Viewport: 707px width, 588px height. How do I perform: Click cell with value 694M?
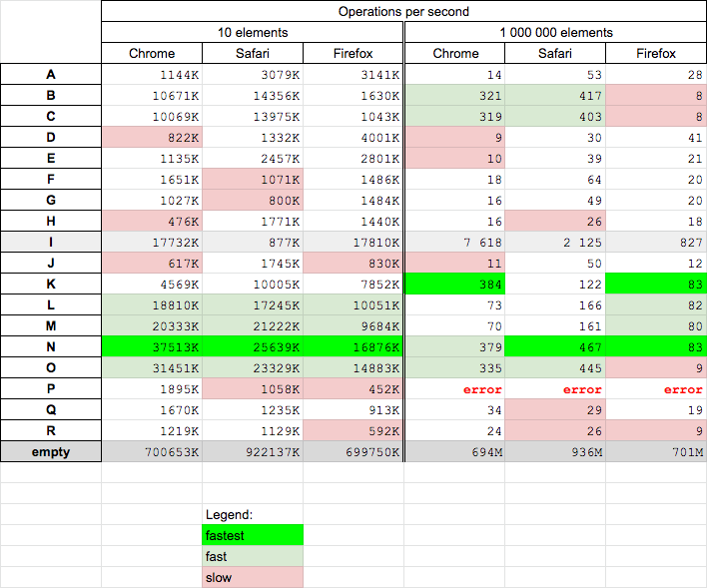455,451
